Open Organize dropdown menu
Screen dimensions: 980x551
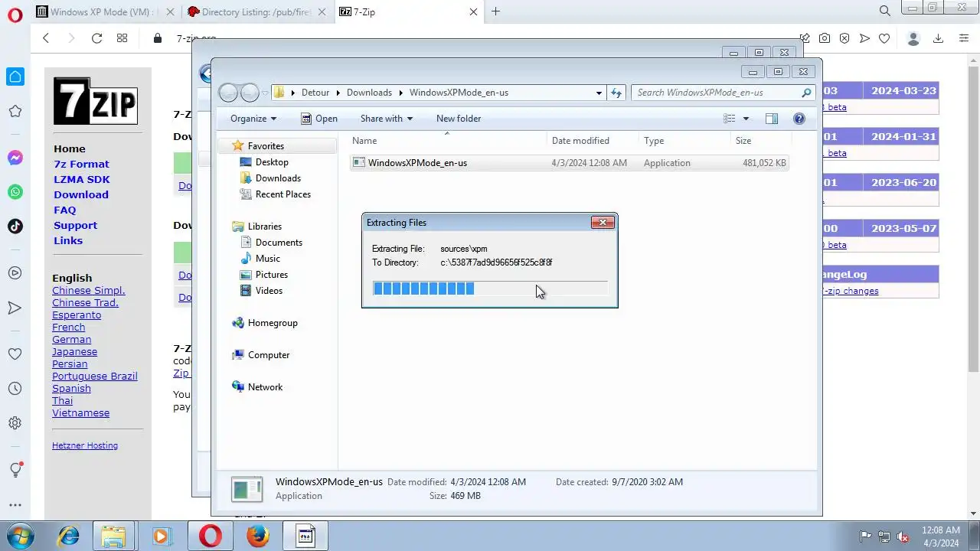[253, 119]
